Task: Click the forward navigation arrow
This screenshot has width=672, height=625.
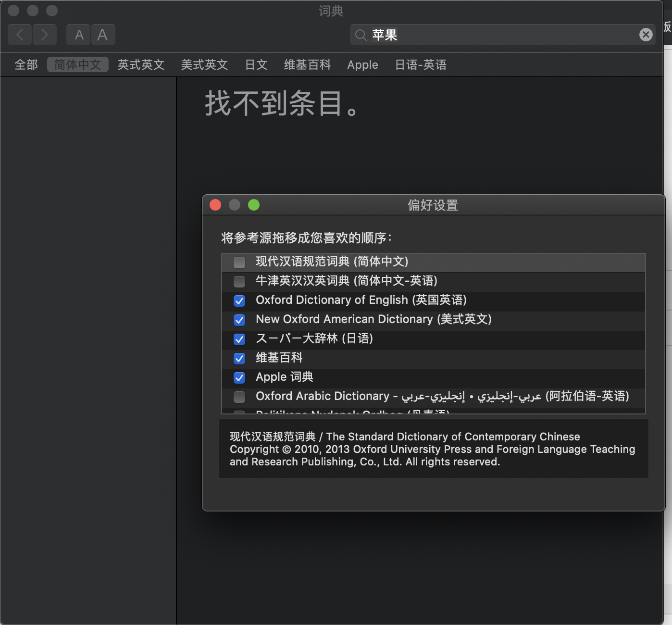Action: pos(45,35)
